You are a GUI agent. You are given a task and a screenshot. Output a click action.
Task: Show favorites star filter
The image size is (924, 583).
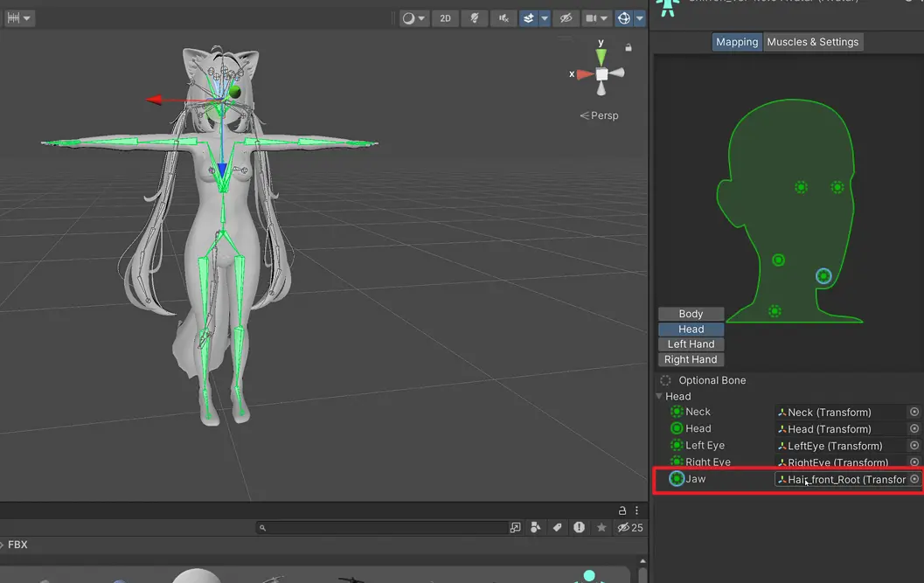point(601,528)
